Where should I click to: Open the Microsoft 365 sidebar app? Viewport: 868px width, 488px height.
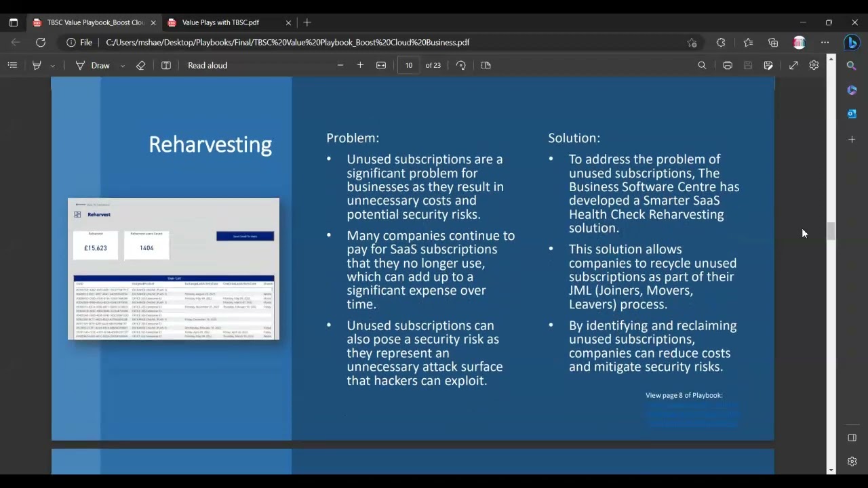(852, 90)
